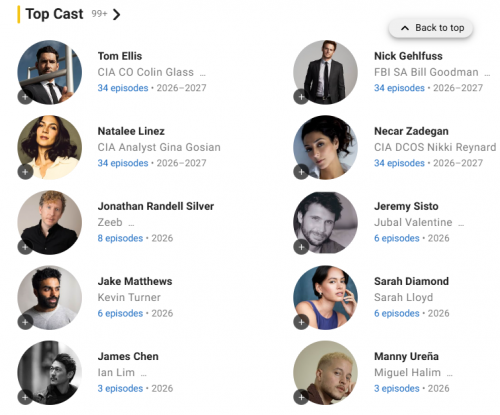The width and height of the screenshot is (500, 415).
Task: Click plus icon on Natalee Linez photo
Action: point(25,172)
